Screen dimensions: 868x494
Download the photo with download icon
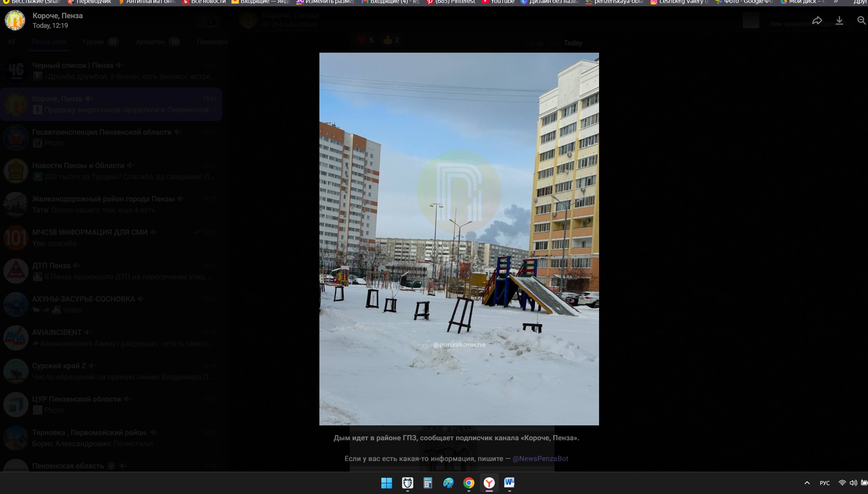839,21
